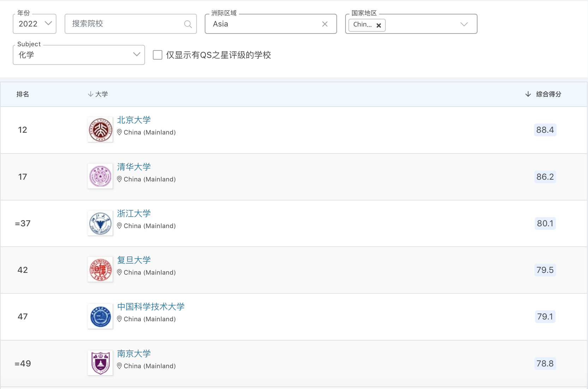Click the Nanjing University logo

100,363
